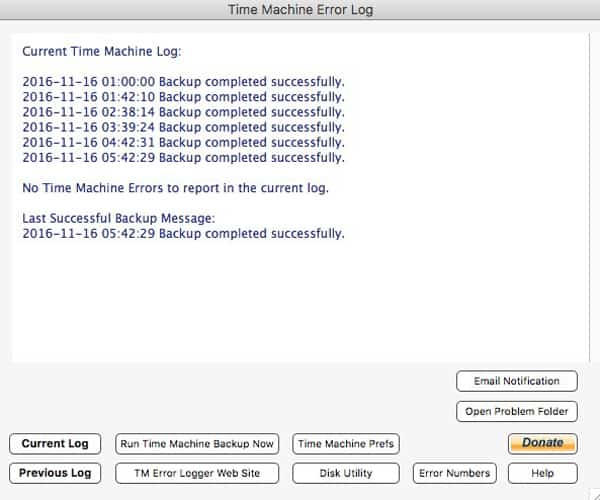
Task: Open Help
Action: 542,473
